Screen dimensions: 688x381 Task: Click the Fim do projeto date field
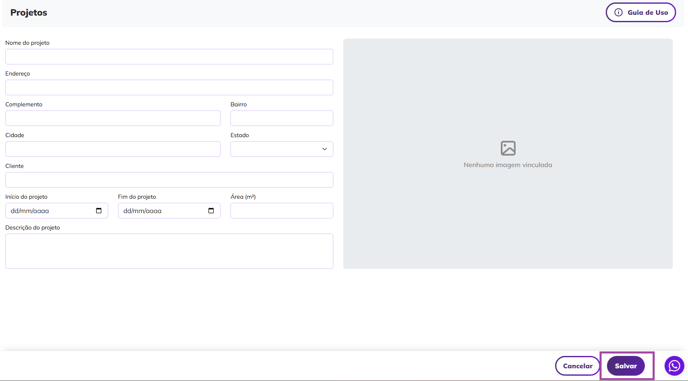(x=169, y=211)
